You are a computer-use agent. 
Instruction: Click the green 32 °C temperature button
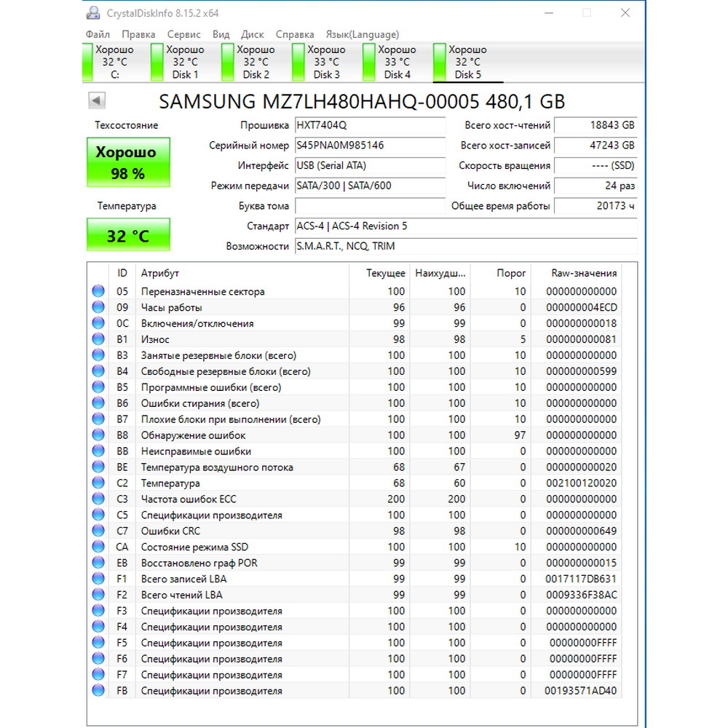click(128, 235)
